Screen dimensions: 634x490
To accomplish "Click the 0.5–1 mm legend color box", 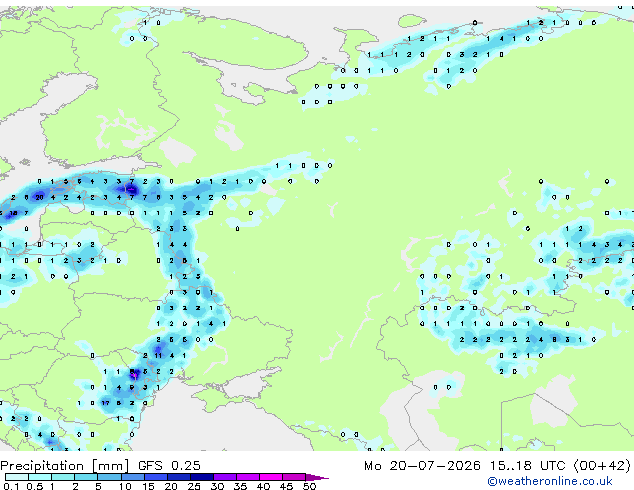I will point(40,477).
